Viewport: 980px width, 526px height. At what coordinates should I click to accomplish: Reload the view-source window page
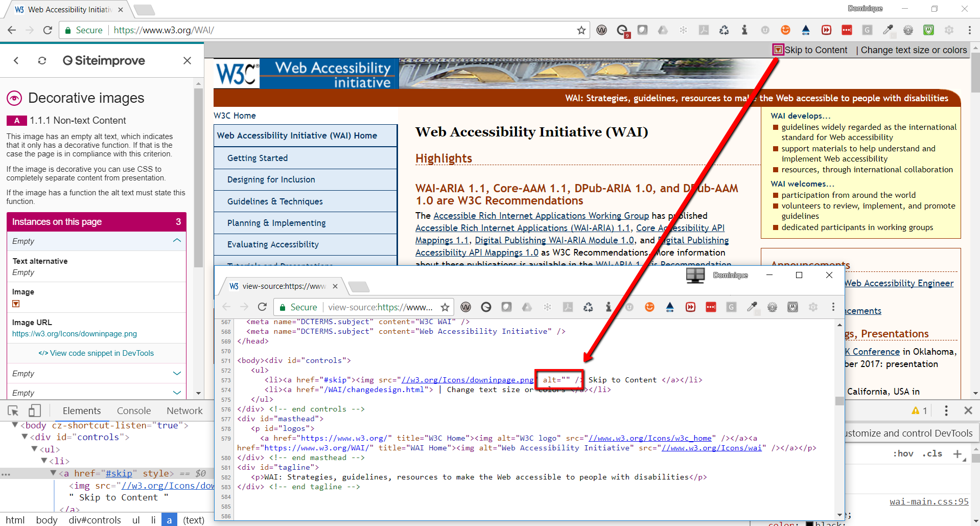[262, 307]
